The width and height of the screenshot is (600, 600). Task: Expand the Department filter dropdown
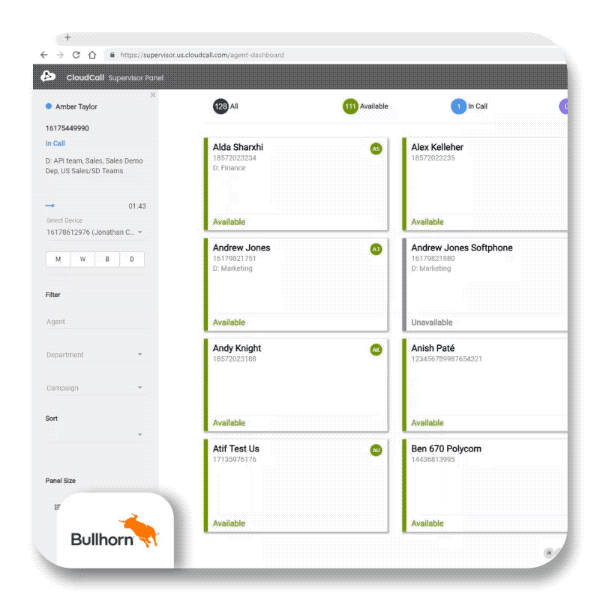tap(95, 355)
